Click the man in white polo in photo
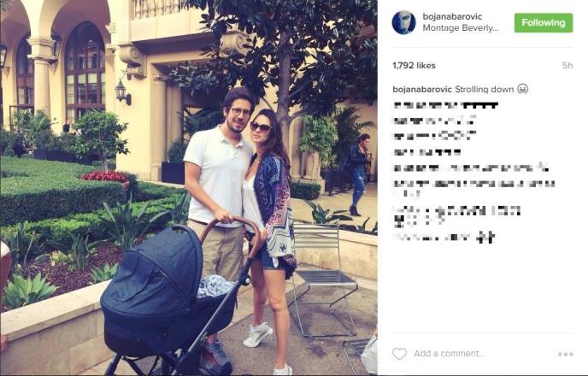 (x=220, y=195)
